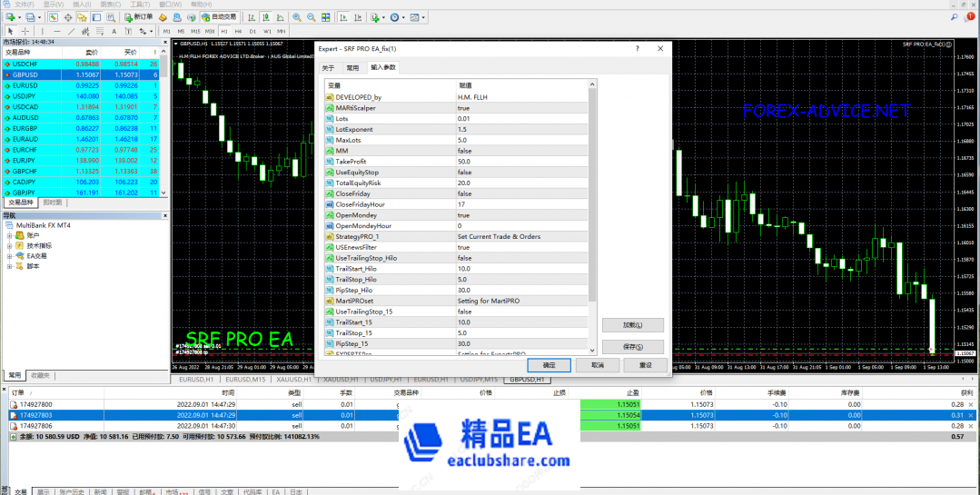Switch chart to bar chart style
Image resolution: width=980 pixels, height=495 pixels.
tap(252, 17)
